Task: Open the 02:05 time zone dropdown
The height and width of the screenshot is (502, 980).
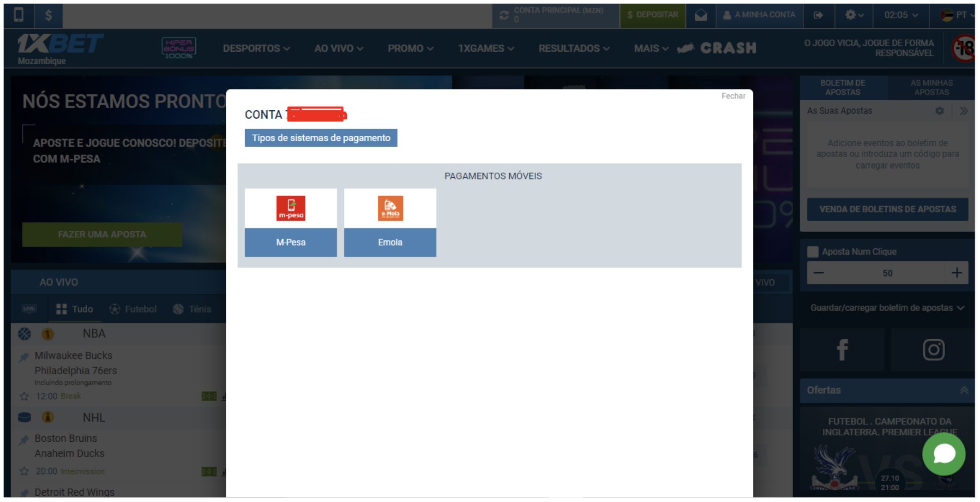Action: (x=901, y=16)
